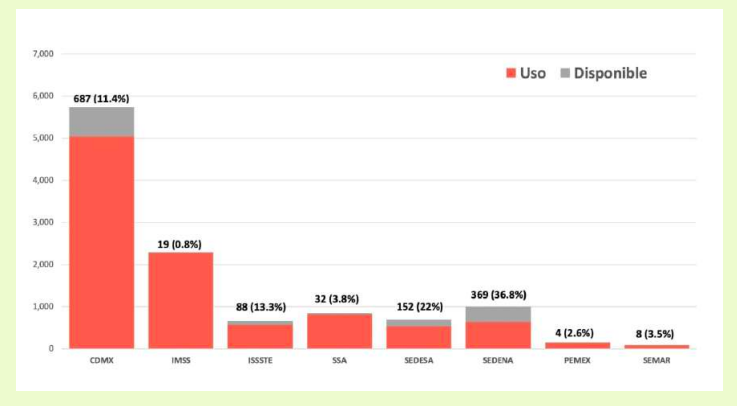Click the 88 (13.3%) data label
Screen dimensions: 737x406
260,309
